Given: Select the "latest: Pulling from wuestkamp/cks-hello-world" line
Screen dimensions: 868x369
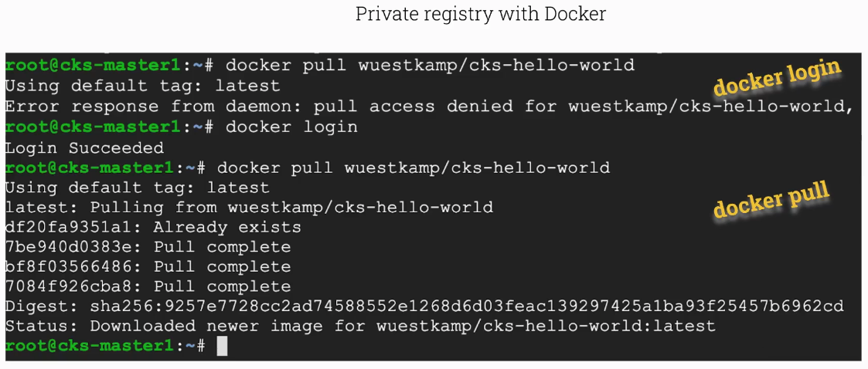Looking at the screenshot, I should tap(249, 207).
